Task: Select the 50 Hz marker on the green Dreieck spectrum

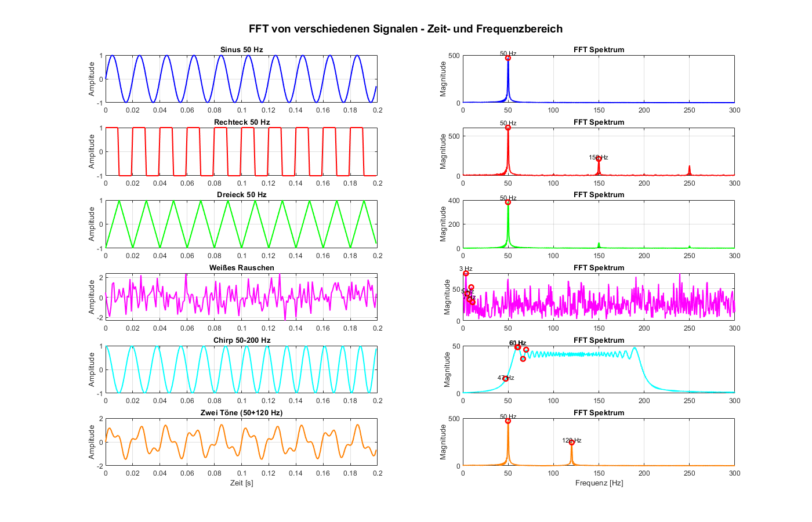Action: (508, 202)
